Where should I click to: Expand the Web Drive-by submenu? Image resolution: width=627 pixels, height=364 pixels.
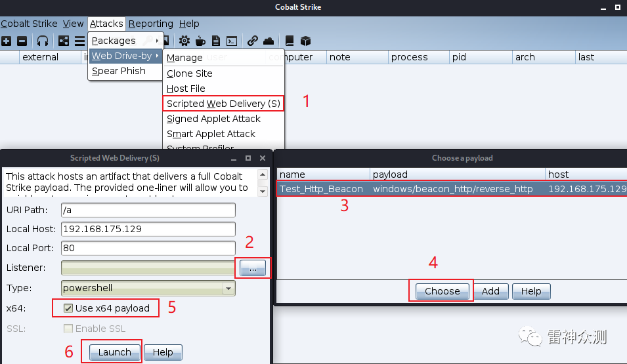(x=125, y=56)
